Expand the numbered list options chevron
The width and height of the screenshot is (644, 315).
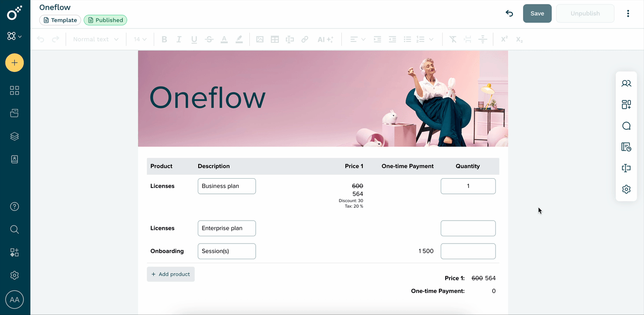click(431, 39)
